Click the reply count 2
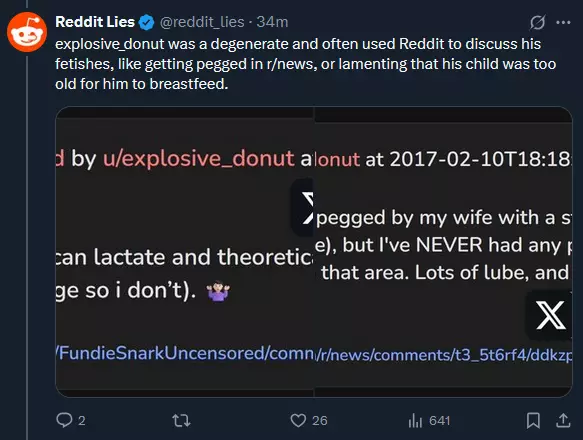This screenshot has height=440, width=583. (82, 421)
